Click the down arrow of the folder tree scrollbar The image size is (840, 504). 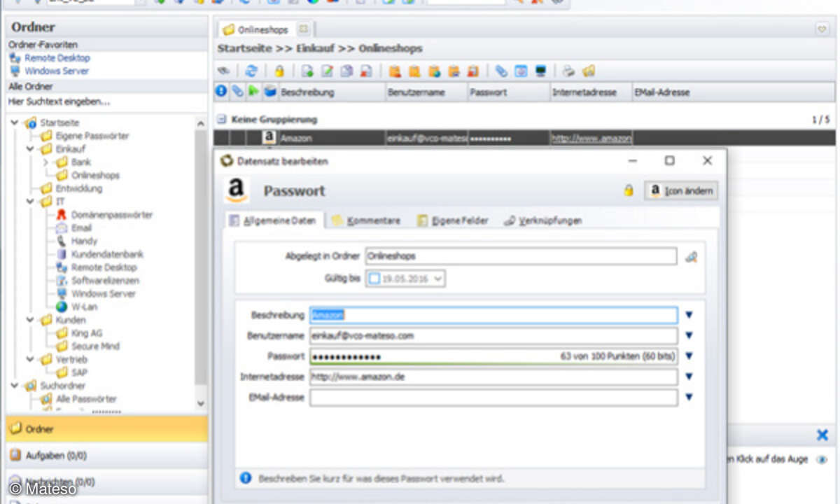tap(201, 403)
